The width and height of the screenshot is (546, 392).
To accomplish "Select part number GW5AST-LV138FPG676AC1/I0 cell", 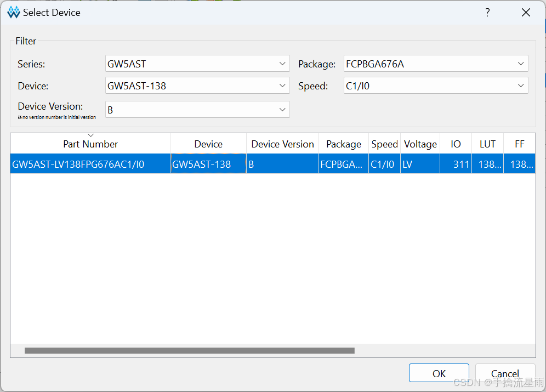I will point(90,164).
